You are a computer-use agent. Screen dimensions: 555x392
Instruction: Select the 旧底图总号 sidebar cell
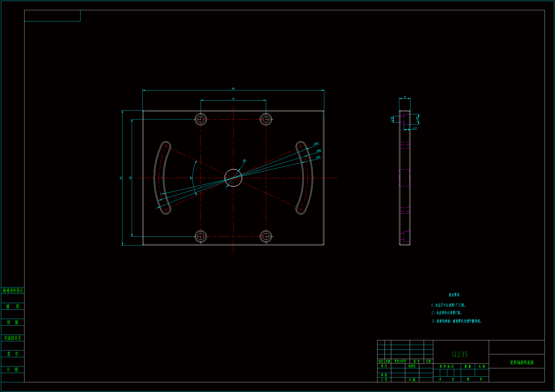[x=13, y=338]
